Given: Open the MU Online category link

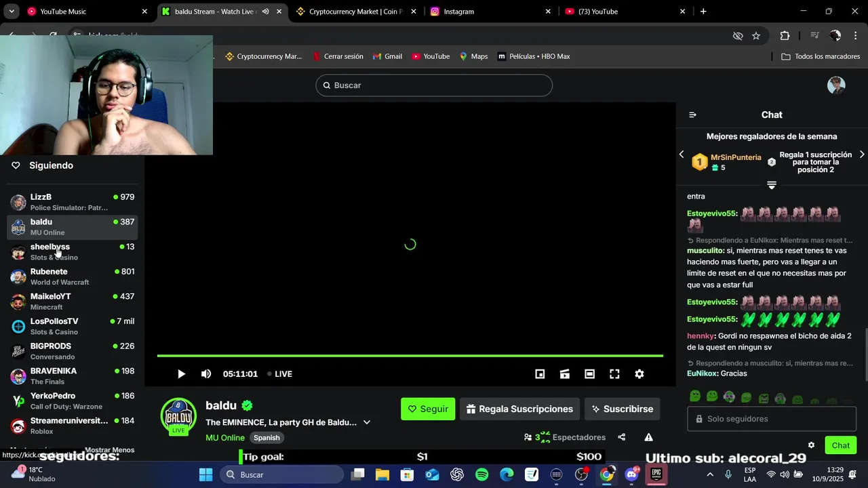Looking at the screenshot, I should click(225, 438).
